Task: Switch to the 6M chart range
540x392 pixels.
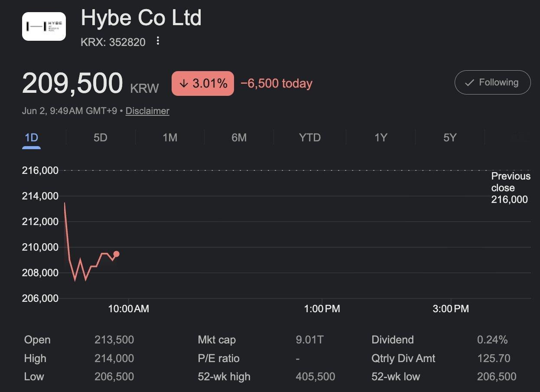Action: pyautogui.click(x=239, y=138)
